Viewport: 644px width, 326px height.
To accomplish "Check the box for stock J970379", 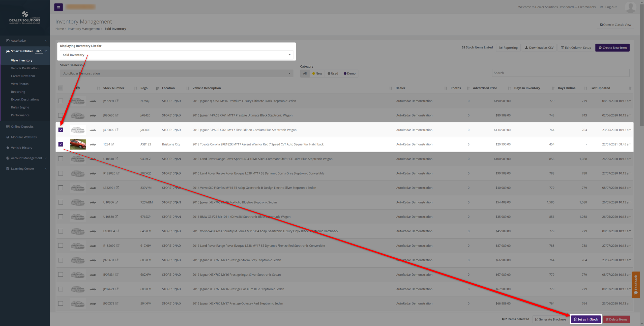I will point(60,303).
